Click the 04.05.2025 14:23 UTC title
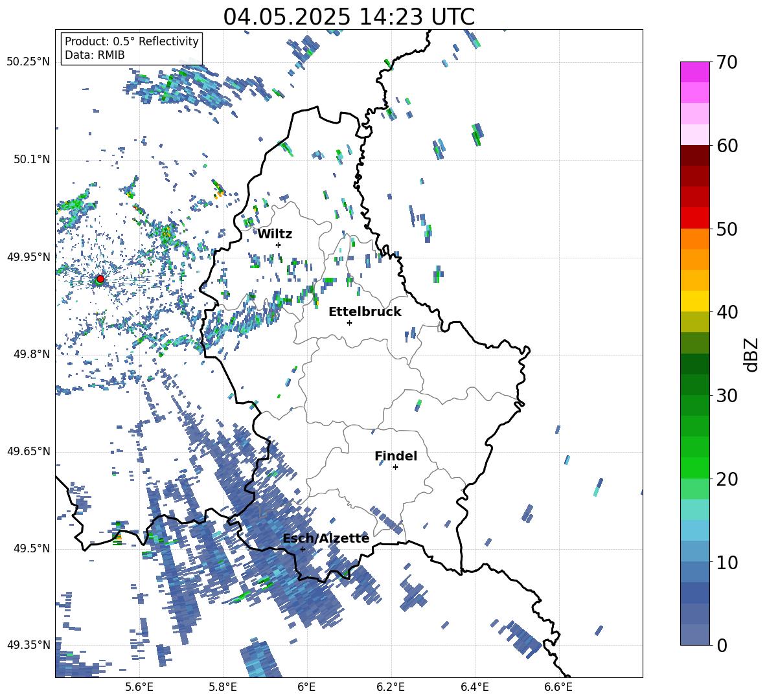 tap(349, 17)
